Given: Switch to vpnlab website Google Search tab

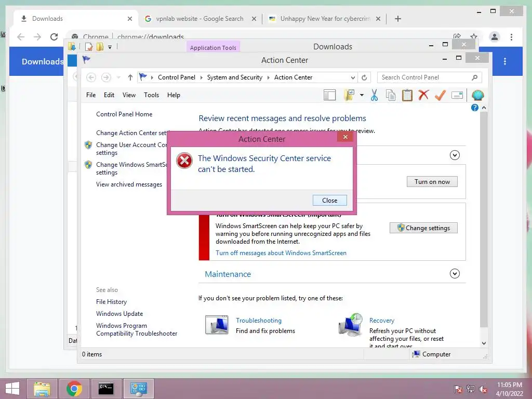Looking at the screenshot, I should (x=199, y=19).
